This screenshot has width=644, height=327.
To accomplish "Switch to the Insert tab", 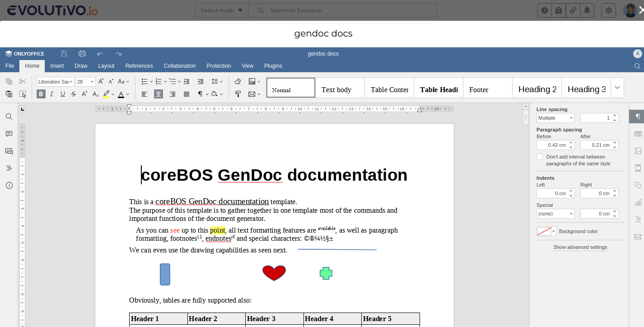I will point(57,66).
